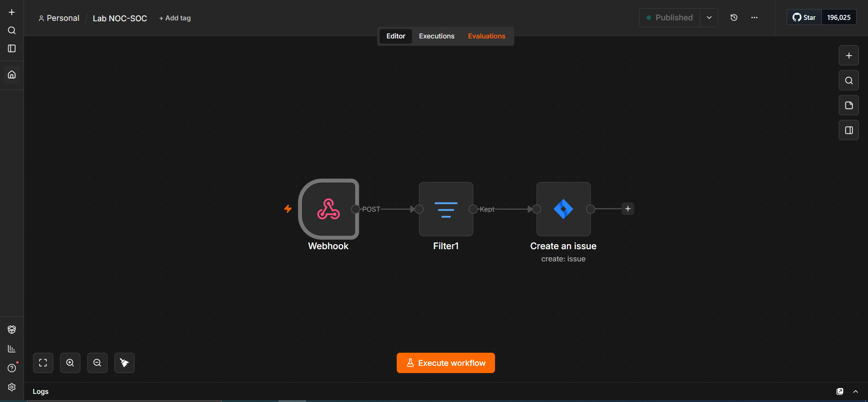Screen dimensions: 868x402
Task: Click the Published status button
Action: pyautogui.click(x=670, y=18)
